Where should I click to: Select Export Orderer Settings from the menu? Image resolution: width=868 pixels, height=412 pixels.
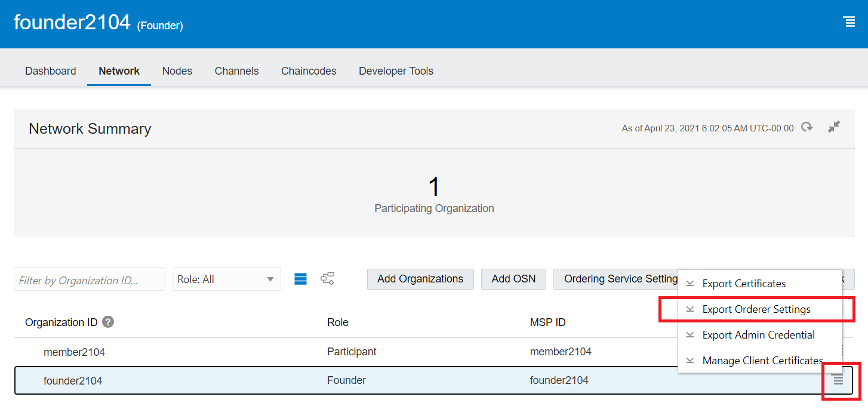(756, 309)
